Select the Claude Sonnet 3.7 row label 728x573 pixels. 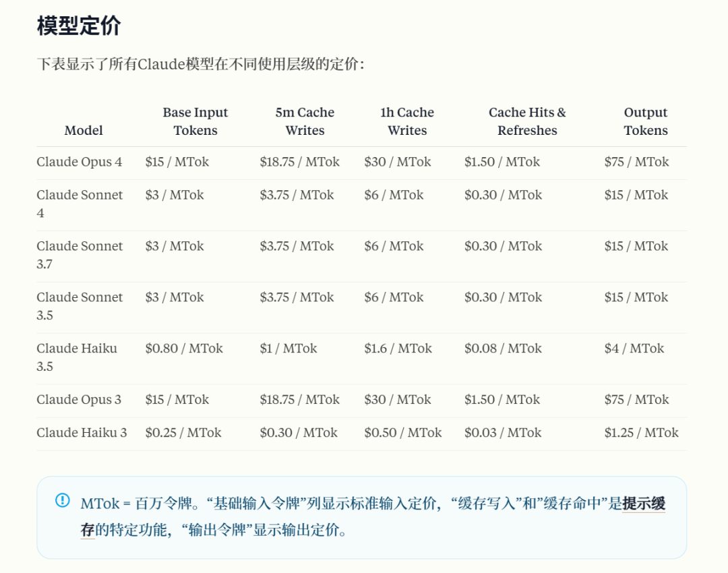click(x=80, y=255)
